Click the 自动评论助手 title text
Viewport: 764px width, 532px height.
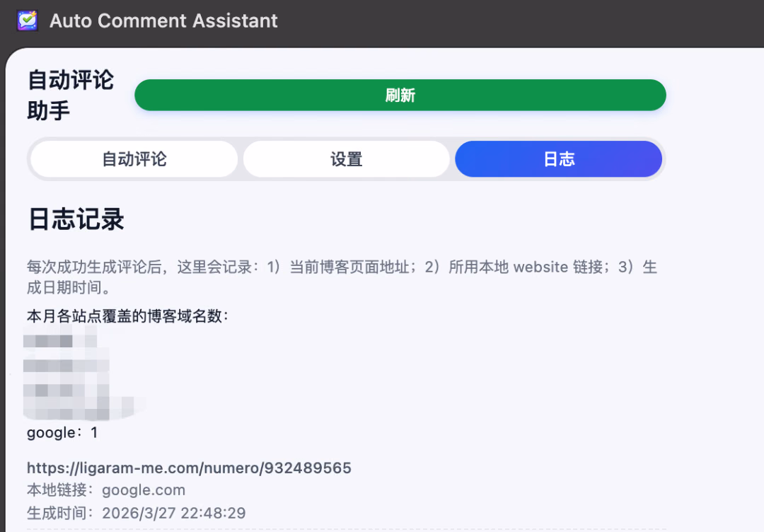71,95
